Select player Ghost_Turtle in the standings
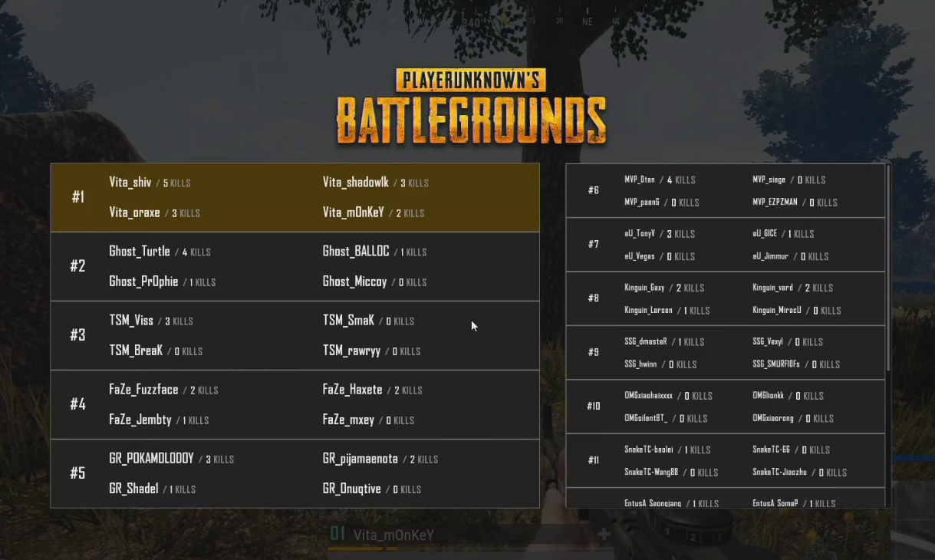 (x=140, y=252)
